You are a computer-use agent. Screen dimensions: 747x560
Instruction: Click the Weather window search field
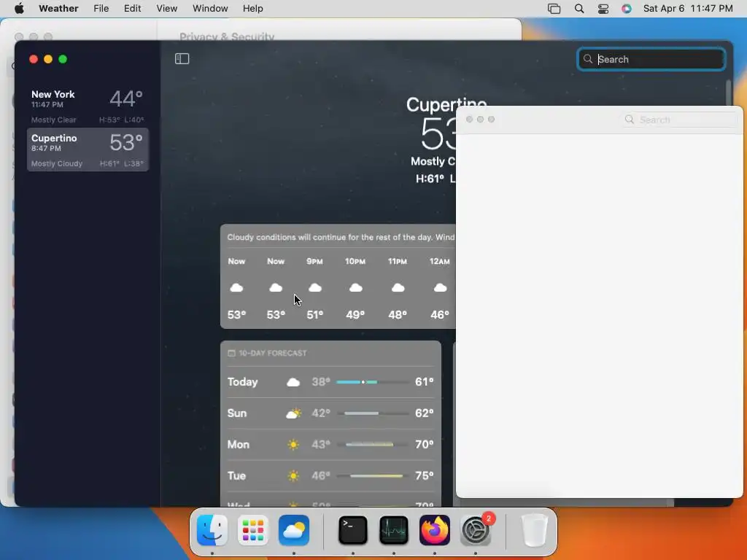coord(651,59)
